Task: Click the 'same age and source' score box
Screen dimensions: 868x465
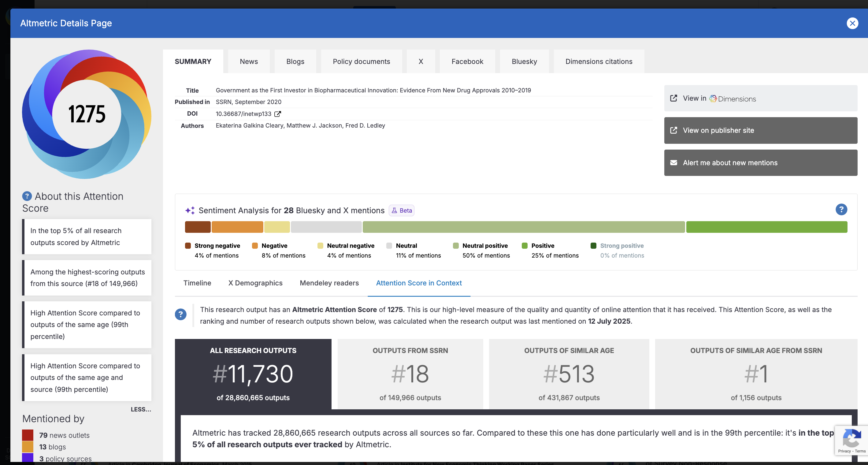Action: (87, 378)
